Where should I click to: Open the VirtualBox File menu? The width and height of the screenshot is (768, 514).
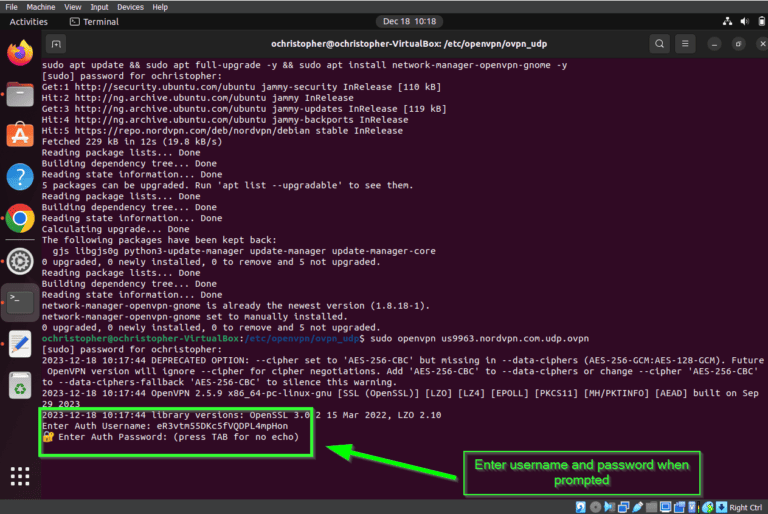(x=11, y=7)
